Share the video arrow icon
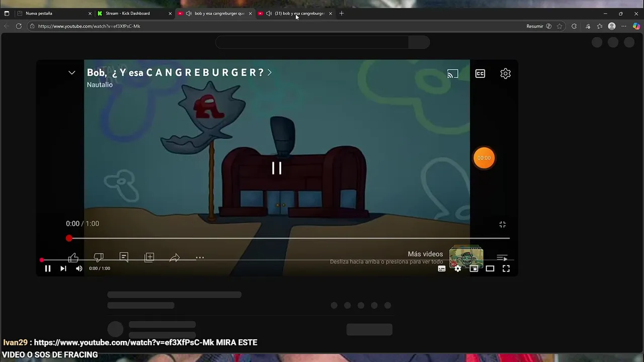This screenshot has width=644, height=362. click(x=175, y=258)
